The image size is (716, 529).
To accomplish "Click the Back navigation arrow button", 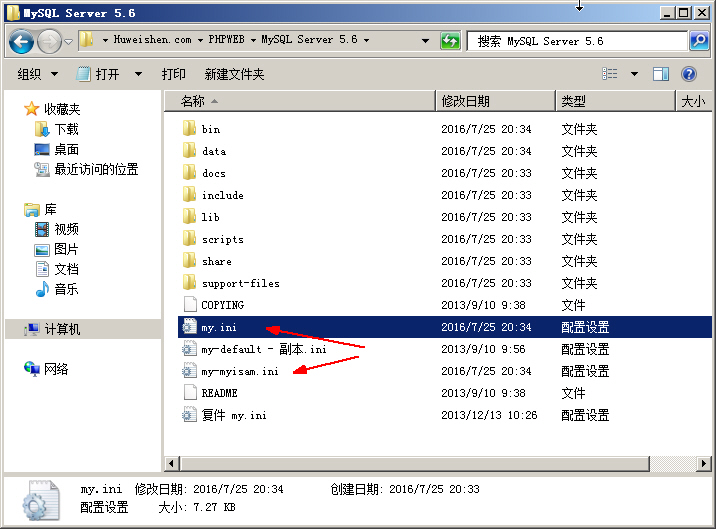I will pos(22,41).
